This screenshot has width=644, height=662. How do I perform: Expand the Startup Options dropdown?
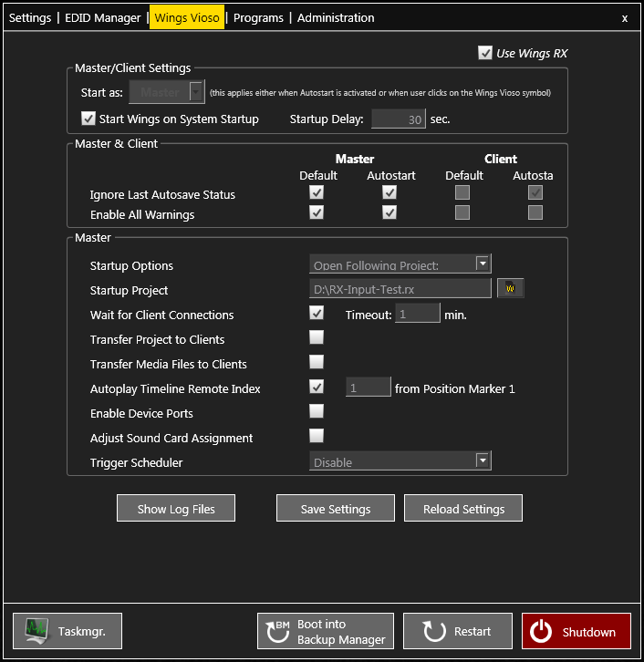(x=400, y=264)
